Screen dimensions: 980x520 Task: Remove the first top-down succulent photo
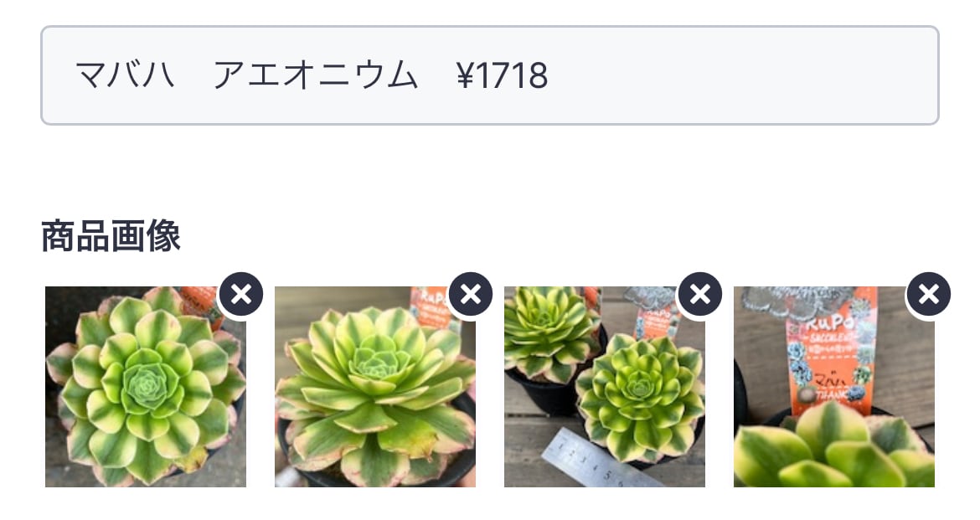(240, 294)
